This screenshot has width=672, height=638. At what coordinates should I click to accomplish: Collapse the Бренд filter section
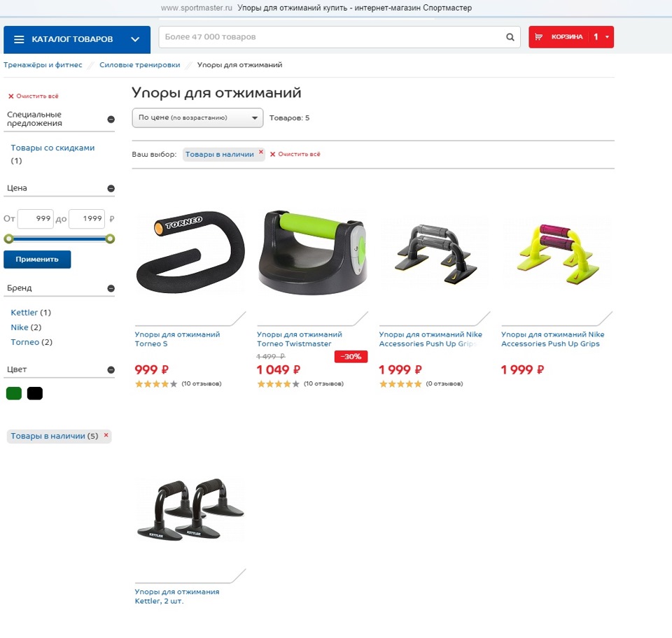111,289
